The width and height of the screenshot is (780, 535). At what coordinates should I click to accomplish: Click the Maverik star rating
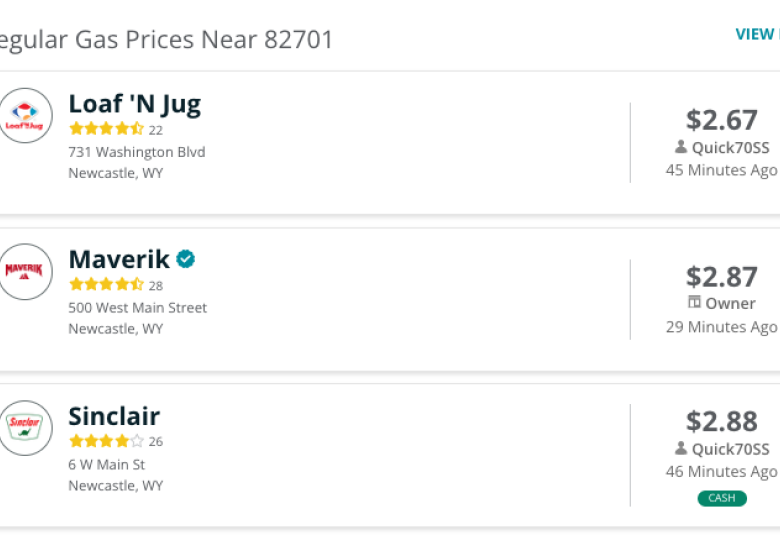click(x=106, y=285)
